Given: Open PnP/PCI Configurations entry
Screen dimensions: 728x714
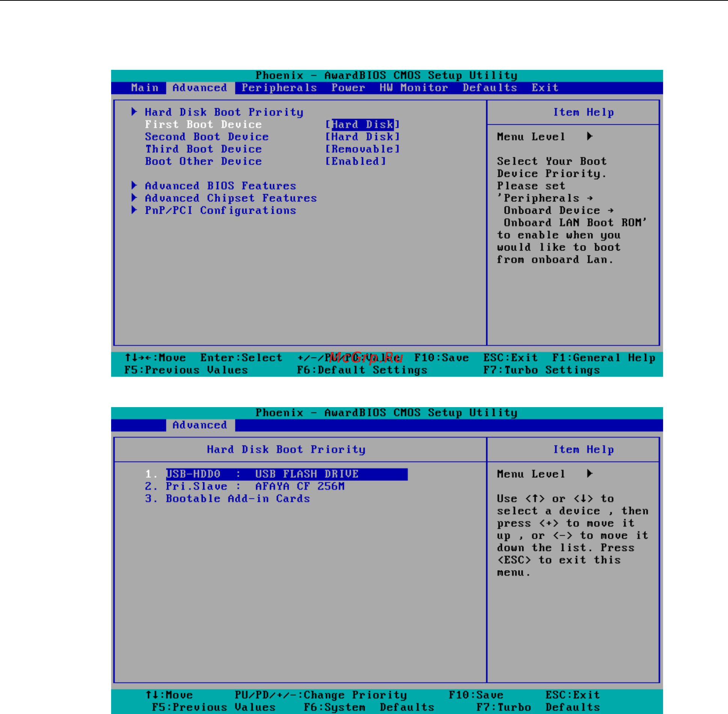Looking at the screenshot, I should tap(220, 211).
